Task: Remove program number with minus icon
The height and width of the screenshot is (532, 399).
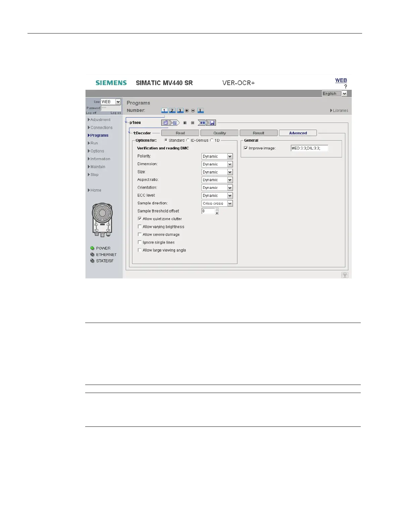Action: pyautogui.click(x=193, y=111)
